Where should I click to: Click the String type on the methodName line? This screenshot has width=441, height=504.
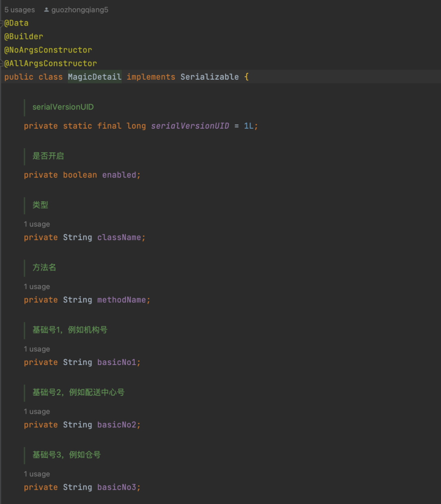(78, 300)
